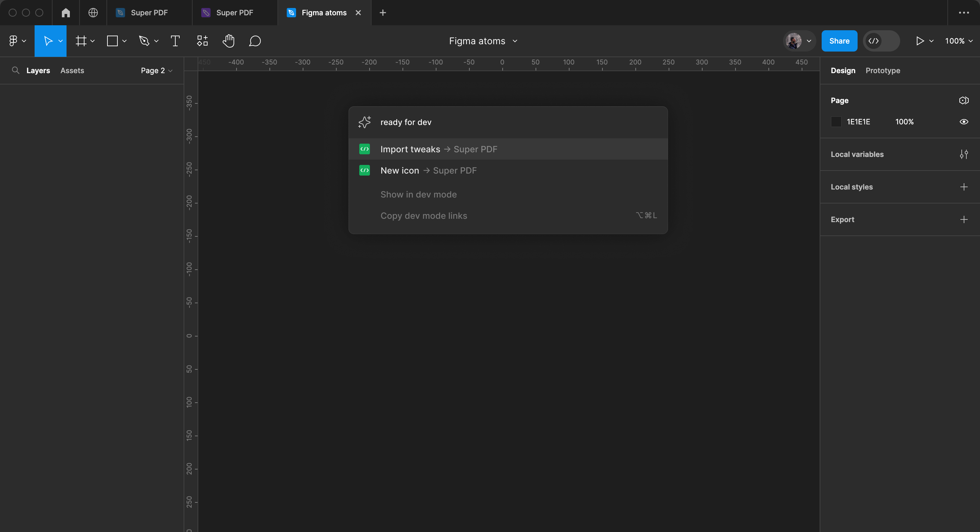Click the Local variables label
980x532 pixels.
tap(857, 154)
